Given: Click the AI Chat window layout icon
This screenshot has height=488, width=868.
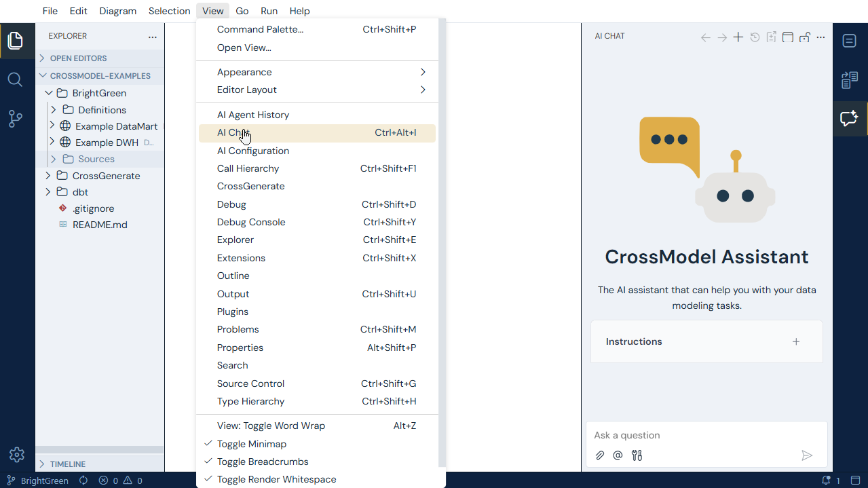Looking at the screenshot, I should [x=788, y=37].
